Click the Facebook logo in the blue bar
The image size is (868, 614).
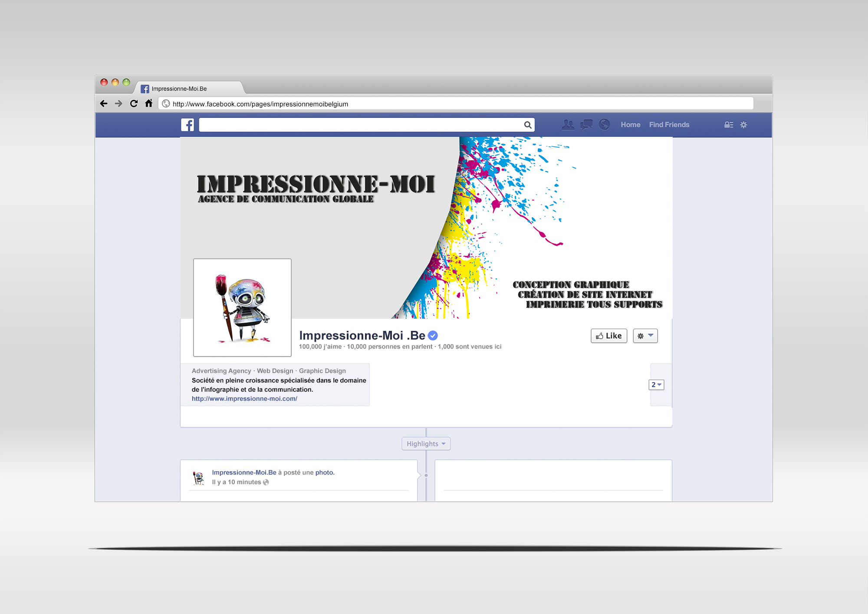187,125
